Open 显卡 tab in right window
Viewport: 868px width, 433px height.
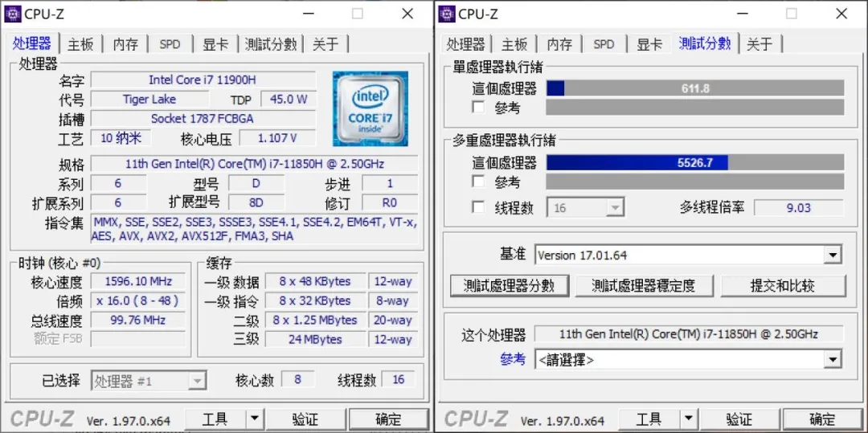[x=649, y=44]
